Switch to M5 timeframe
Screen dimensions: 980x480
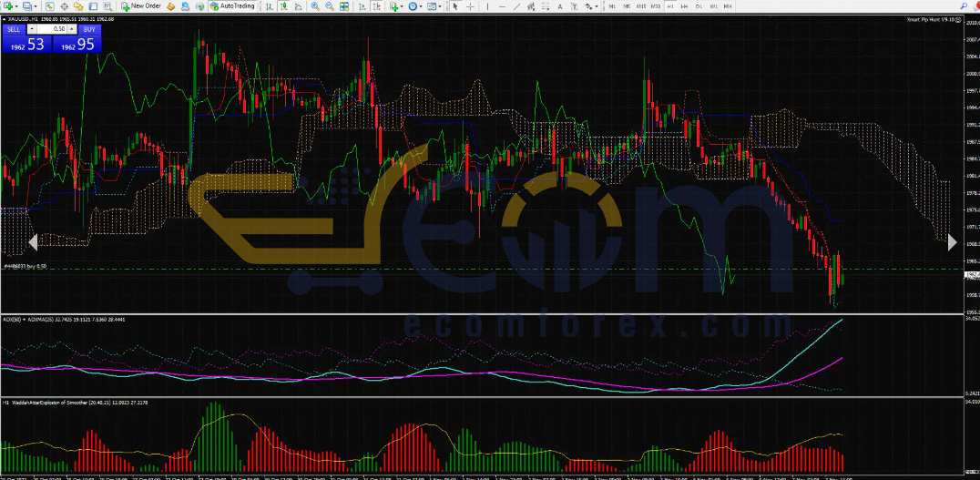pyautogui.click(x=627, y=6)
